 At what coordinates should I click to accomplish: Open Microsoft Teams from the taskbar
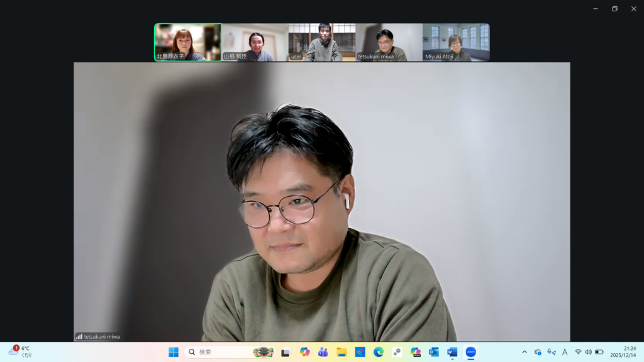pos(323,352)
